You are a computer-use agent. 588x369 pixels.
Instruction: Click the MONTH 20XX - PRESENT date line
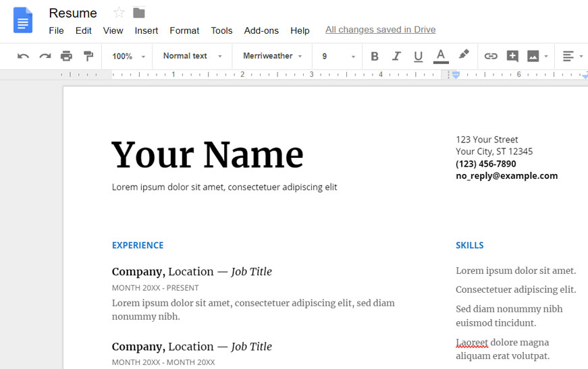pyautogui.click(x=155, y=288)
